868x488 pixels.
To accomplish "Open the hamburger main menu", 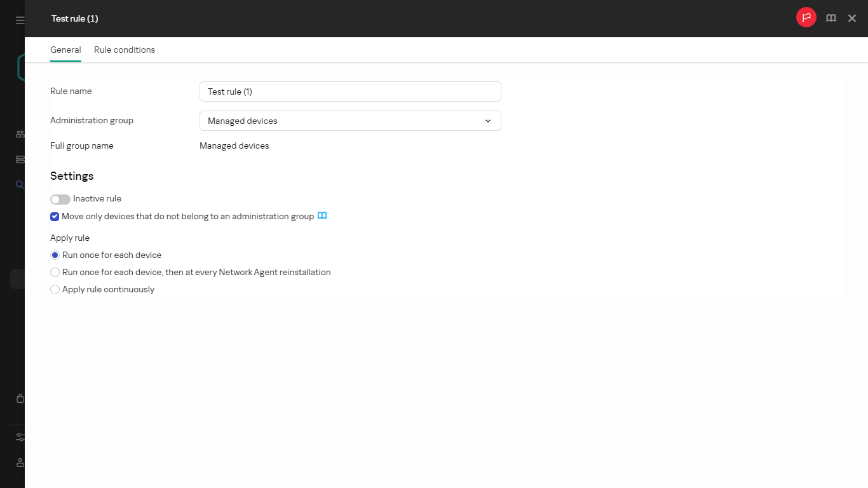I will click(x=20, y=20).
